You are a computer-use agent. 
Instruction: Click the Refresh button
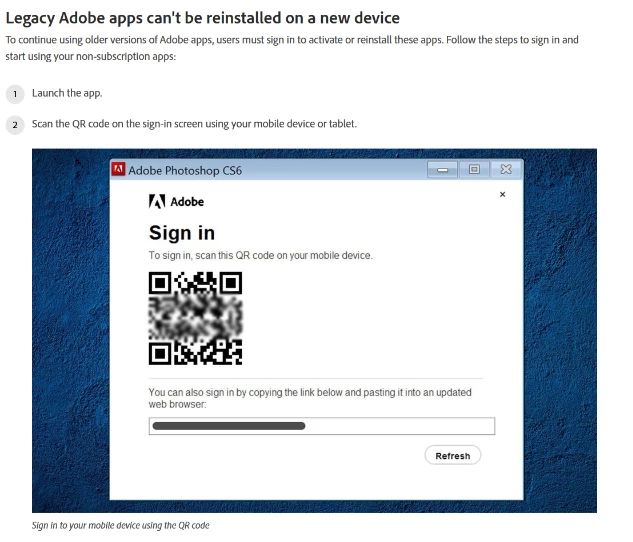(x=453, y=455)
